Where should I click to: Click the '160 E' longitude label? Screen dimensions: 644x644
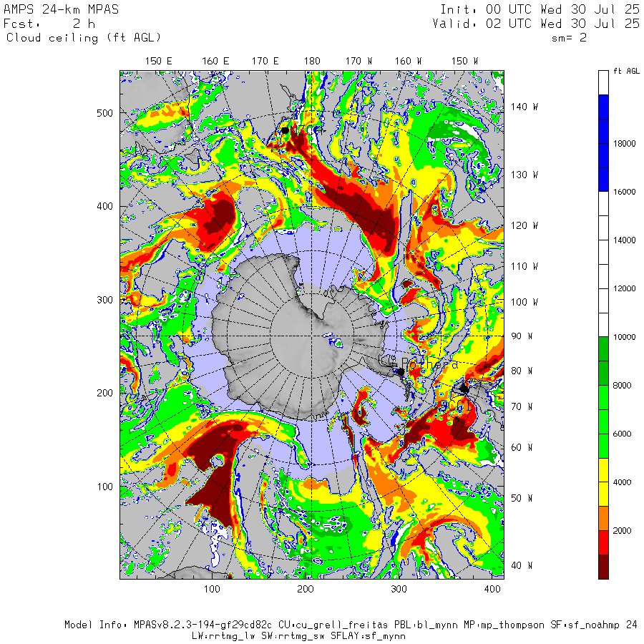click(x=215, y=62)
